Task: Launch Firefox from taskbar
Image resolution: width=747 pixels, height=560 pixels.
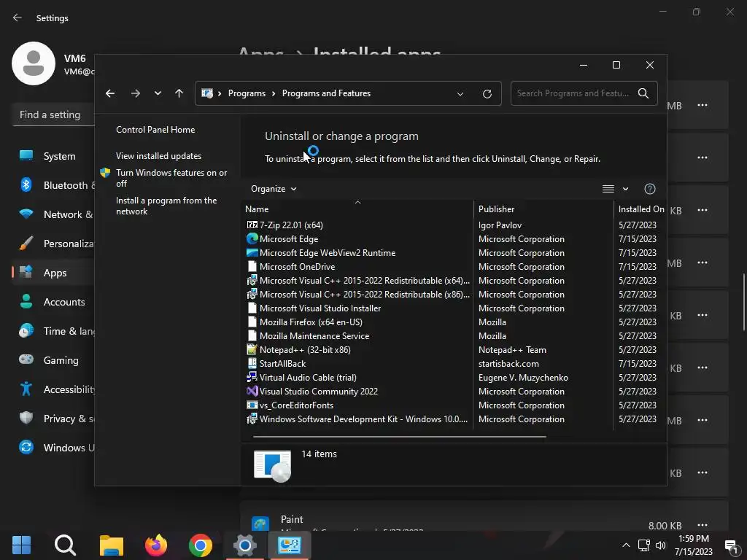Action: [x=156, y=545]
